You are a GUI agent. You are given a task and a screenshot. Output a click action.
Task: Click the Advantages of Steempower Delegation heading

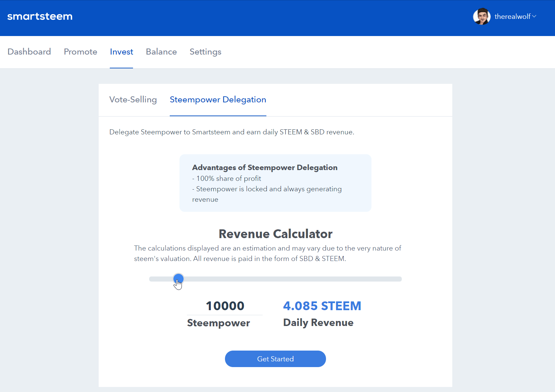click(265, 167)
